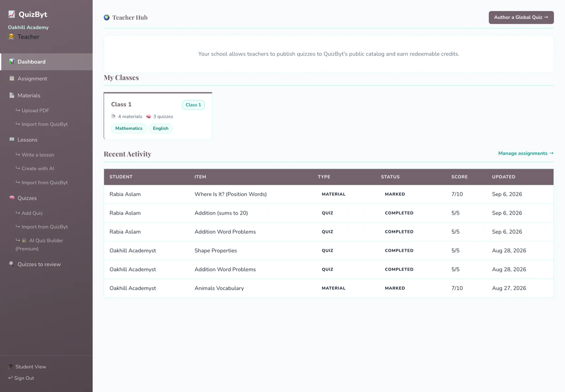
Task: Click the Class 1 badge on the card
Action: click(x=194, y=105)
